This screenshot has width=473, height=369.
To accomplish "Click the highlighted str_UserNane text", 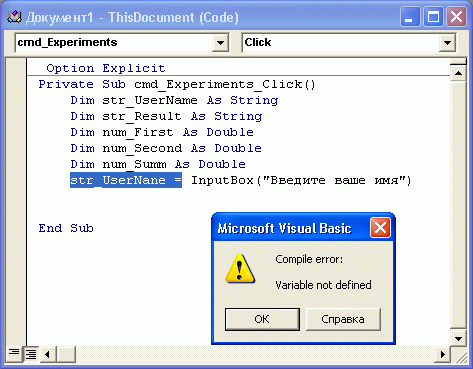I will 126,180.
